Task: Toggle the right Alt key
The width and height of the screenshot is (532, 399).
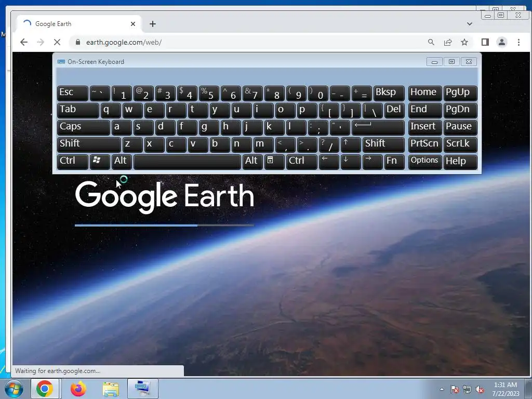Action: [x=252, y=162]
